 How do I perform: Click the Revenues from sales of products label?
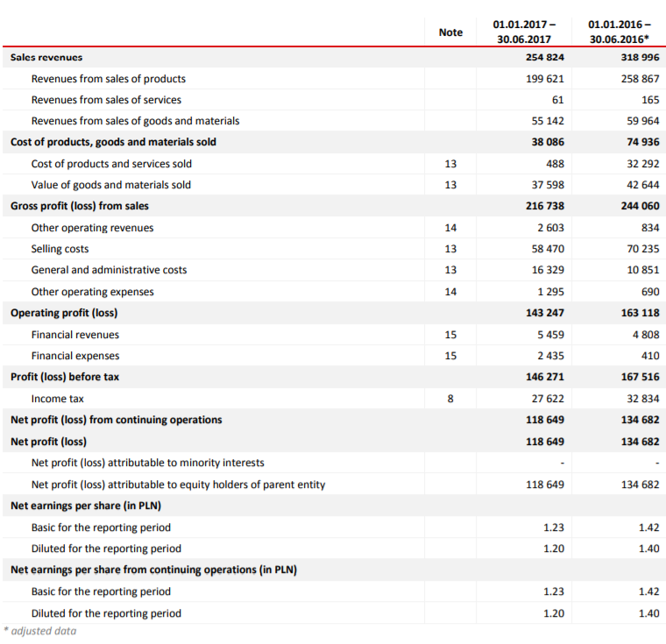pyautogui.click(x=108, y=79)
